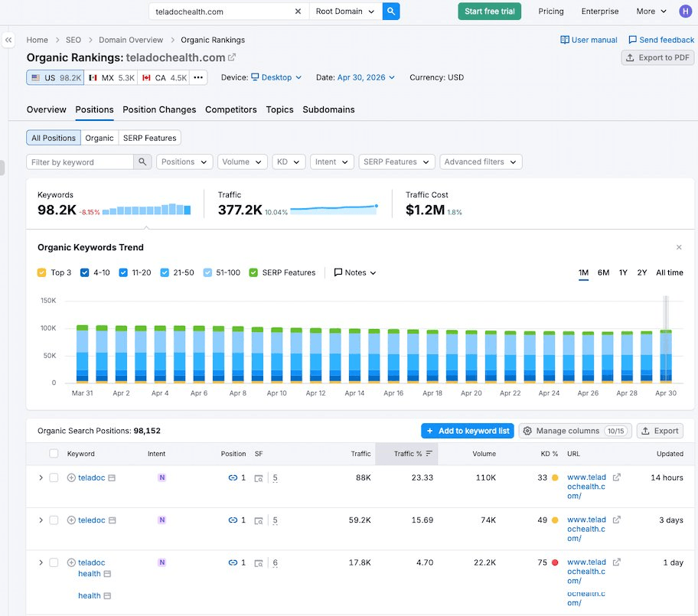Switch to the Competitors tab

[231, 109]
